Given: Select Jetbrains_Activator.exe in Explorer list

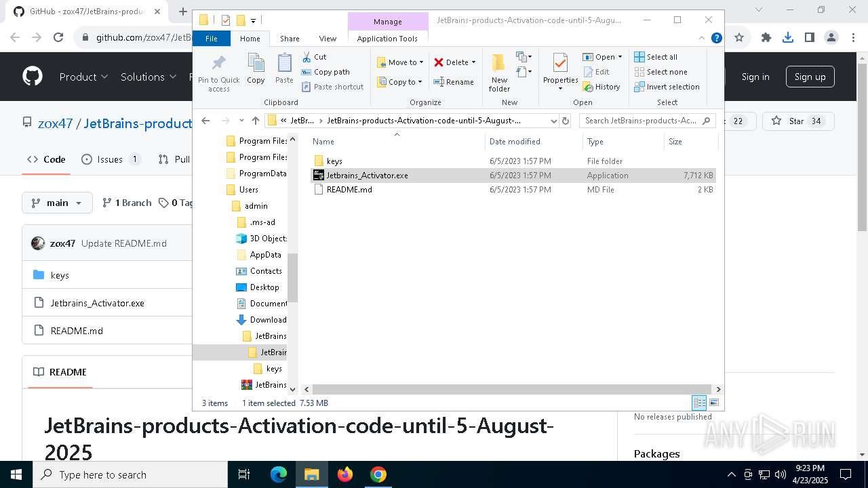Looking at the screenshot, I should coord(513,176).
